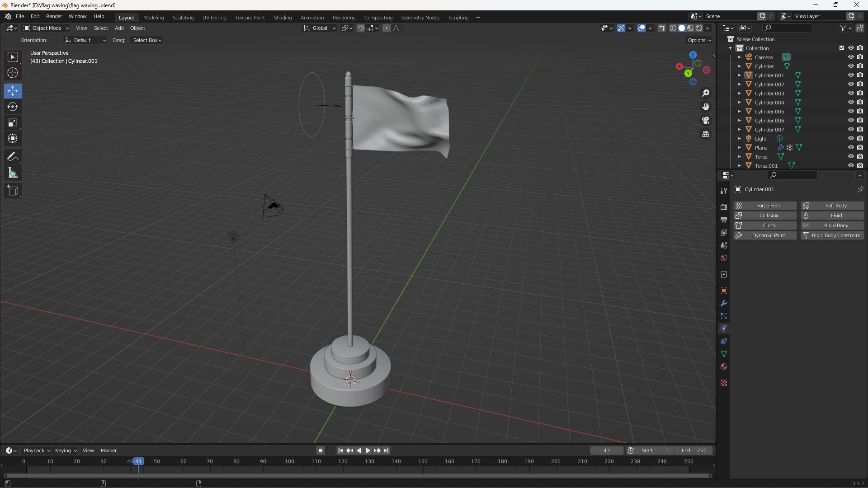Image resolution: width=868 pixels, height=488 pixels.
Task: Expand the Torus outliner entry
Action: 739,156
